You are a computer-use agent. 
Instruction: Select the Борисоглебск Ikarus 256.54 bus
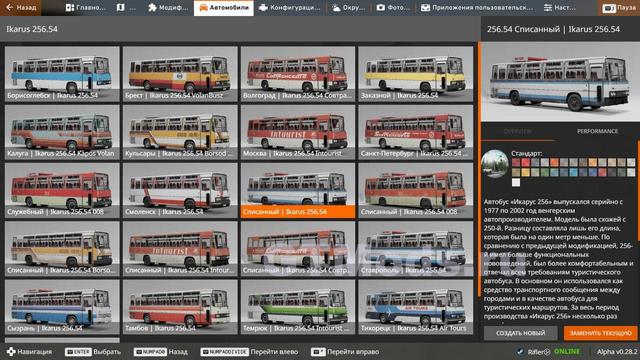point(62,74)
